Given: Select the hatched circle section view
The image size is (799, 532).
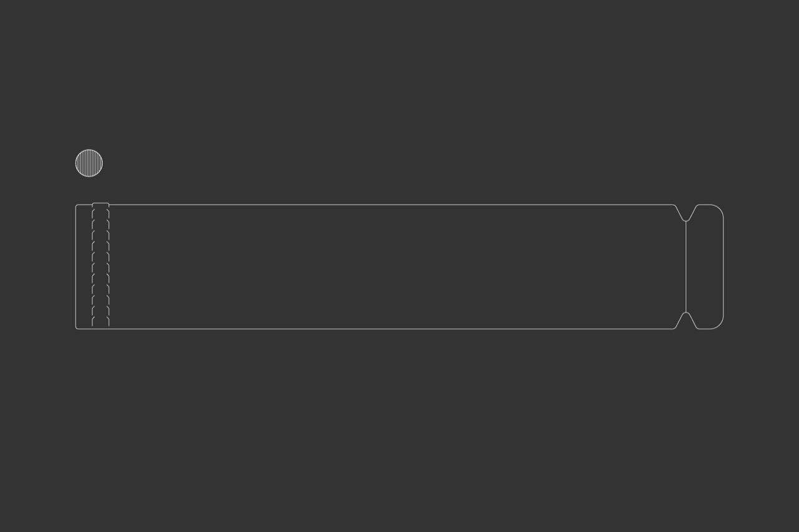Looking at the screenshot, I should [89, 163].
